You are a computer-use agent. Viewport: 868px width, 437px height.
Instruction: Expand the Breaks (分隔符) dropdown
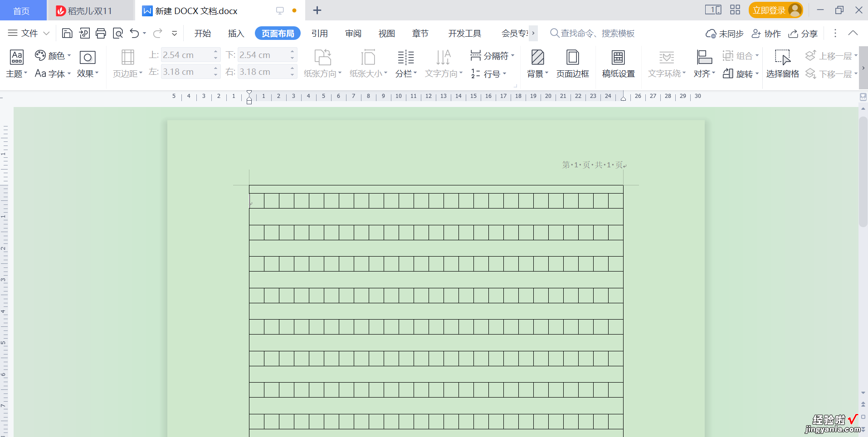(x=512, y=56)
